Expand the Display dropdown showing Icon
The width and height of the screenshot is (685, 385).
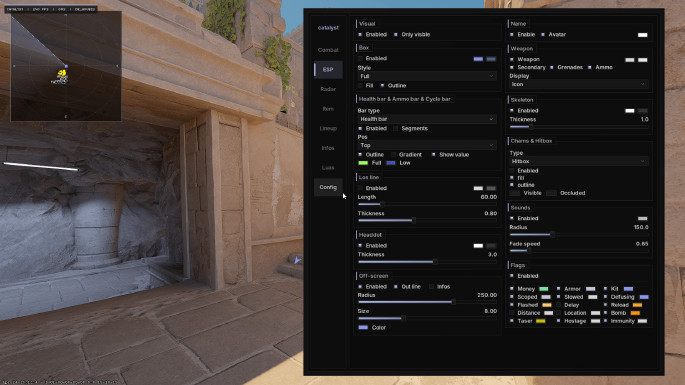(579, 84)
